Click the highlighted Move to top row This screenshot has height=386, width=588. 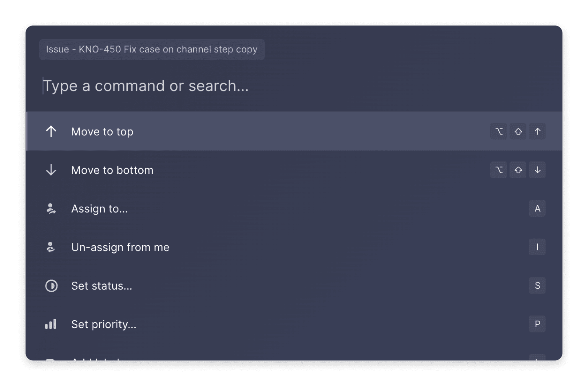click(x=287, y=131)
